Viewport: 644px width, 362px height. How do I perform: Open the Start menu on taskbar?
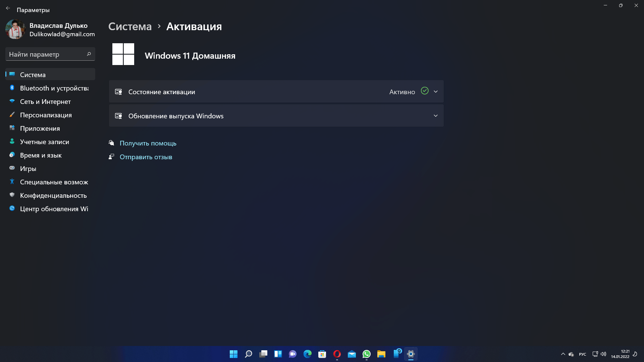pos(233,354)
